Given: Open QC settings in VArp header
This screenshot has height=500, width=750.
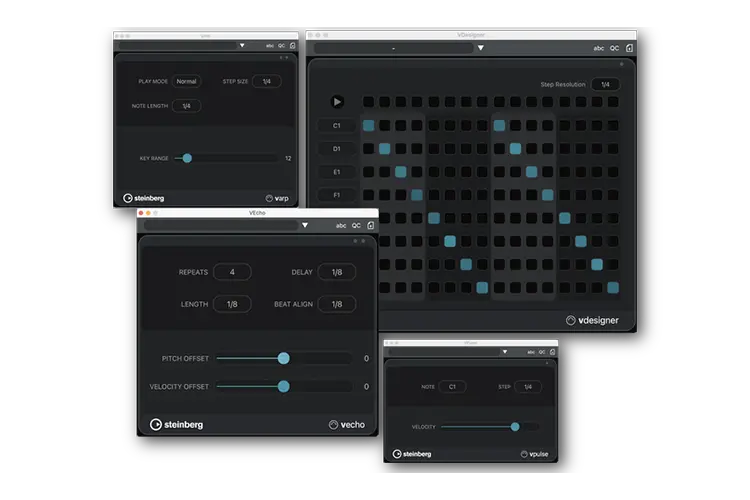Looking at the screenshot, I should [x=281, y=46].
